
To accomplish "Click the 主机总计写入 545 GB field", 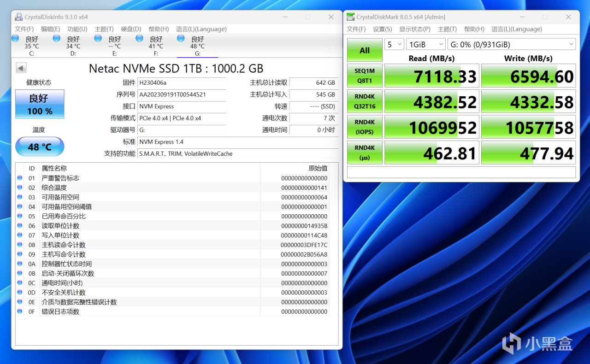I will 313,94.
